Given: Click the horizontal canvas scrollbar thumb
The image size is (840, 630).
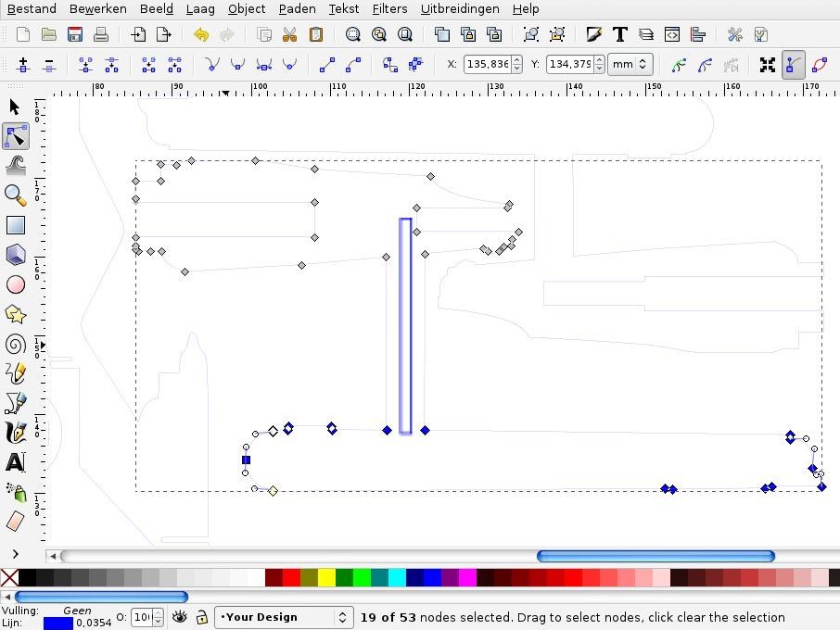Looking at the screenshot, I should pos(655,557).
